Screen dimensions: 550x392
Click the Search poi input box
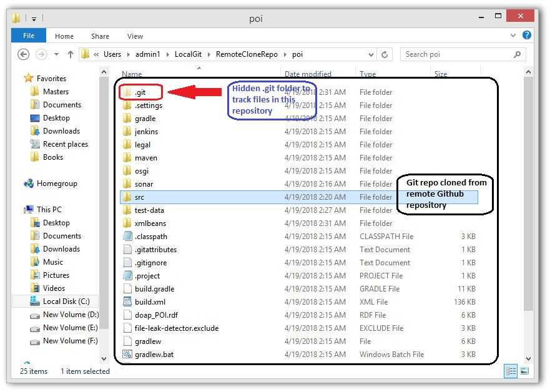coord(457,54)
